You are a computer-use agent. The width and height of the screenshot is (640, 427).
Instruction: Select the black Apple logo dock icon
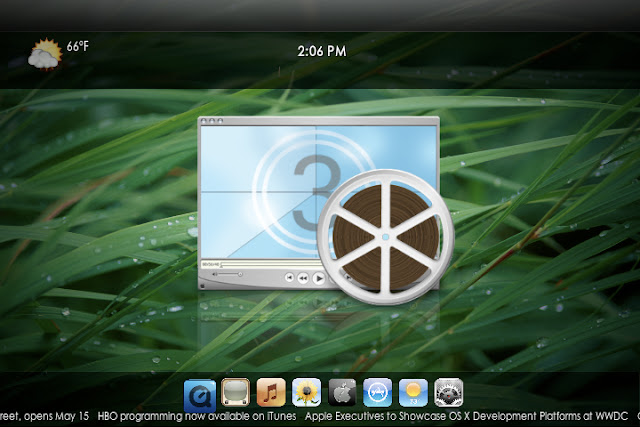[x=342, y=392]
